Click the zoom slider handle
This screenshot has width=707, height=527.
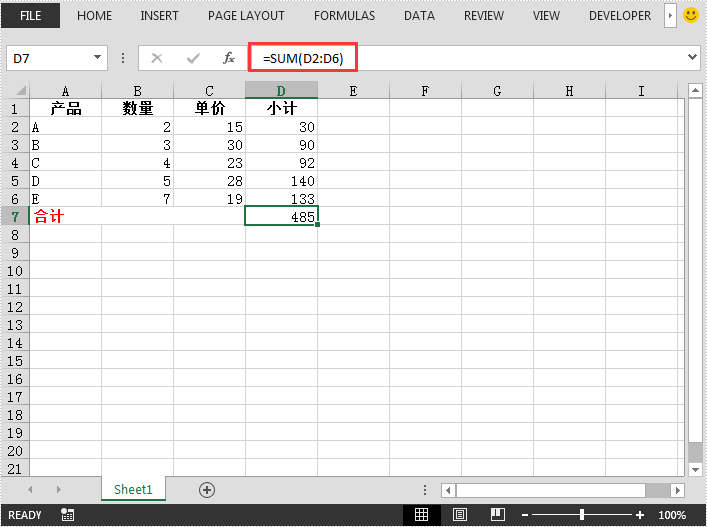click(582, 514)
